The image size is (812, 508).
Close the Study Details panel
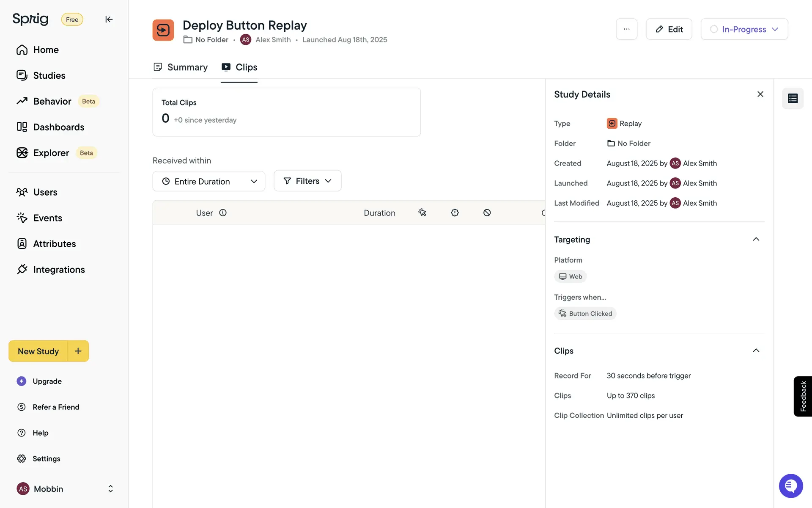(760, 94)
